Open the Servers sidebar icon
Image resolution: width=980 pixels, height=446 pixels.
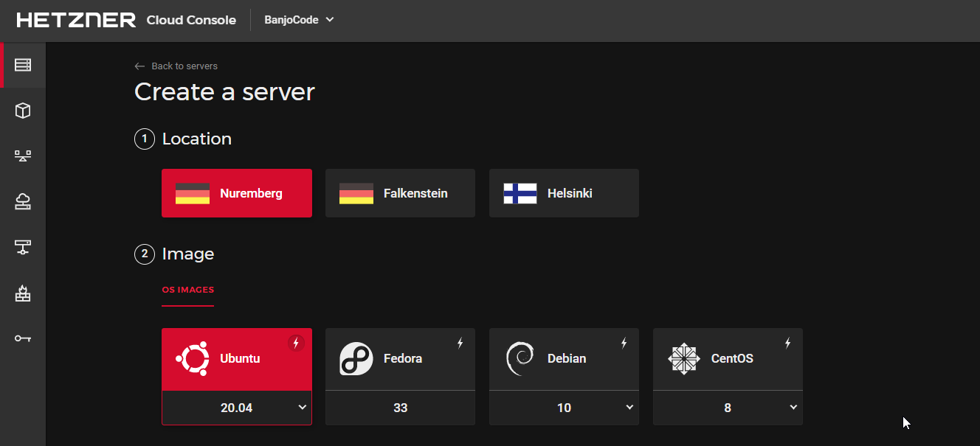click(23, 65)
